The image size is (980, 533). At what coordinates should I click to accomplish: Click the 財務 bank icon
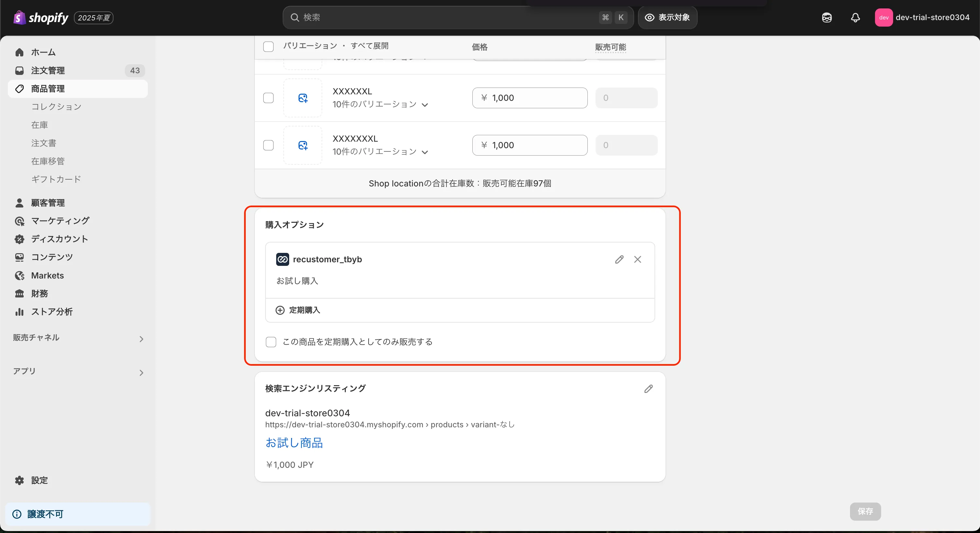click(x=19, y=293)
